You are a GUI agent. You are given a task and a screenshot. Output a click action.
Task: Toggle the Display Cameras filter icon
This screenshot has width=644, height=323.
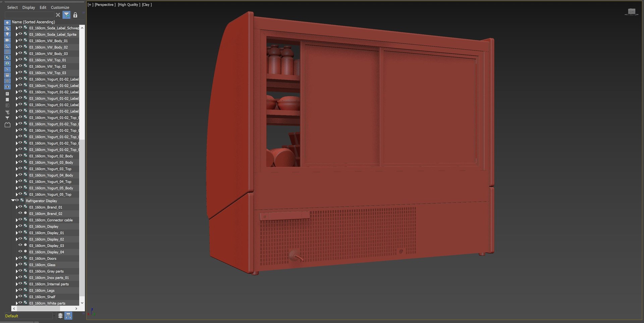(7, 40)
